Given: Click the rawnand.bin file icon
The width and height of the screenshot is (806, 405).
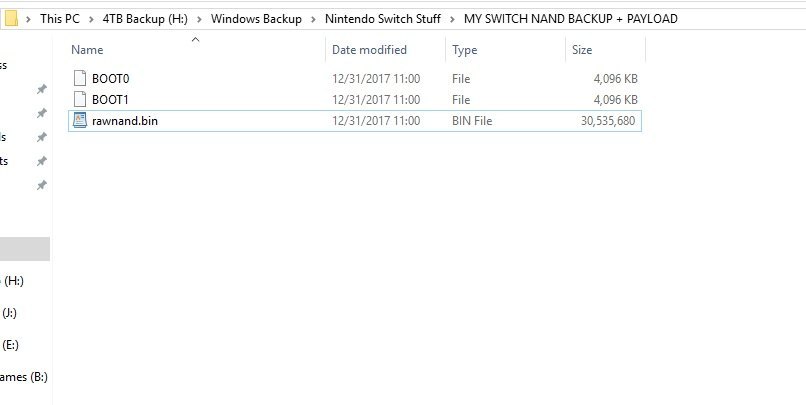Looking at the screenshot, I should [80, 120].
